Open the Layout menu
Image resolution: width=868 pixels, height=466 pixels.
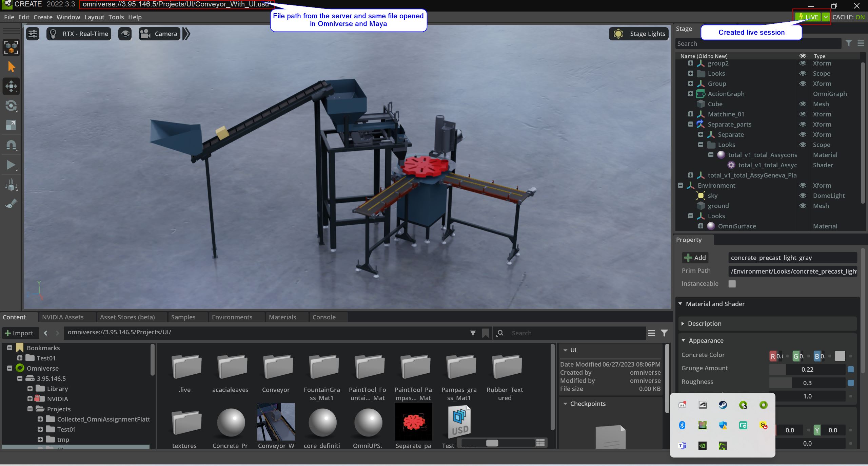(94, 17)
